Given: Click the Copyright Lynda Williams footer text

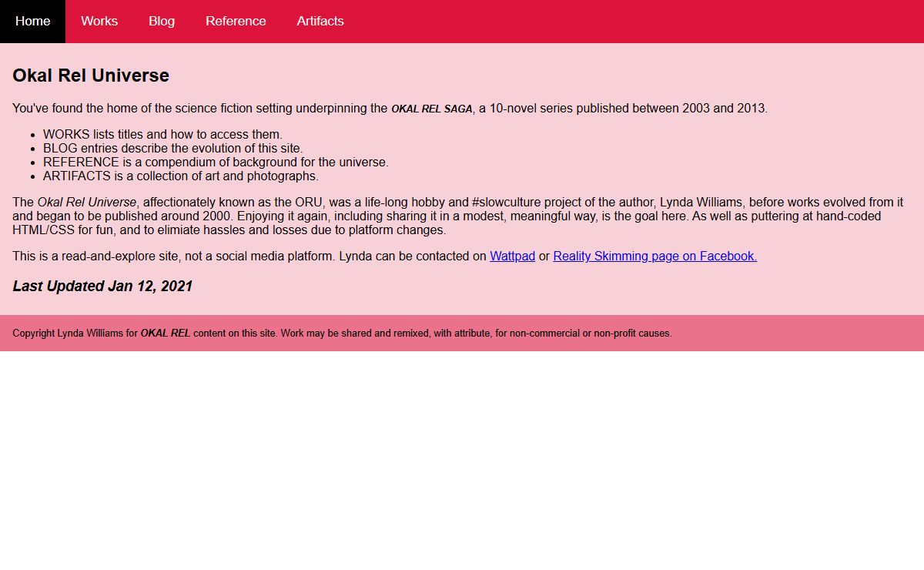Looking at the screenshot, I should point(342,334).
